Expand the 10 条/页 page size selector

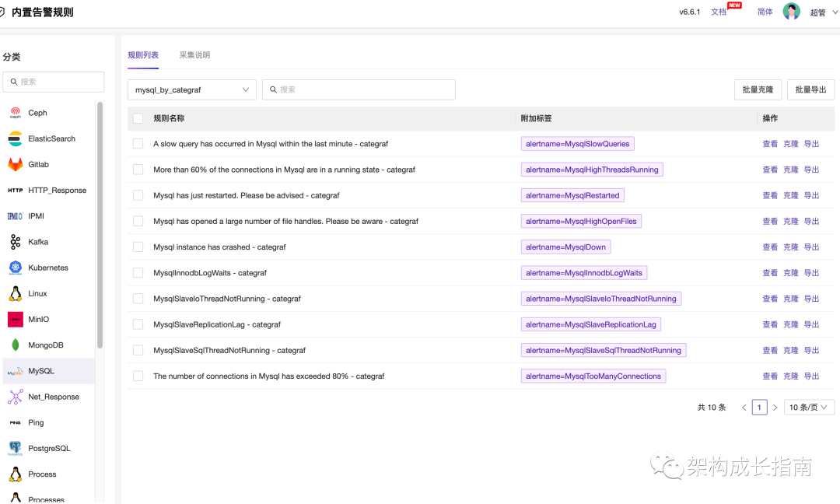pyautogui.click(x=809, y=408)
